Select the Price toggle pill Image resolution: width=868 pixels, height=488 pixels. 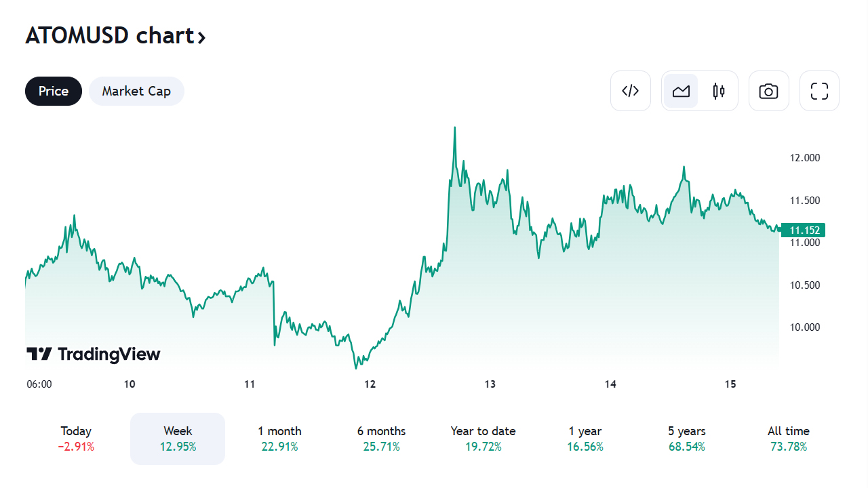tap(54, 91)
